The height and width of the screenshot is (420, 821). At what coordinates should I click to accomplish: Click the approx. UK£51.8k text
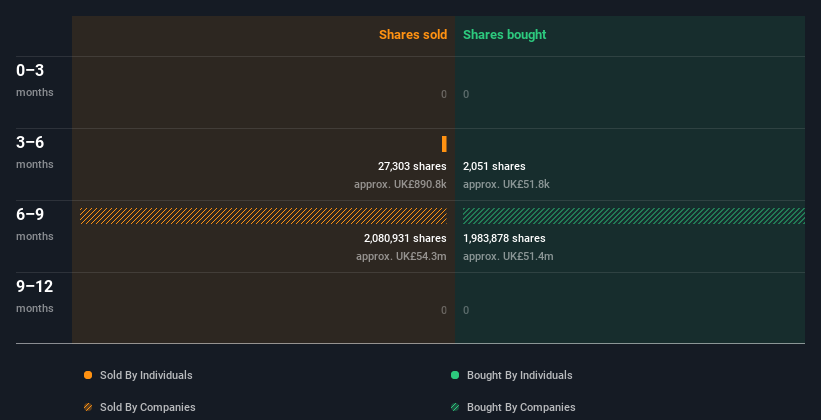pyautogui.click(x=506, y=184)
